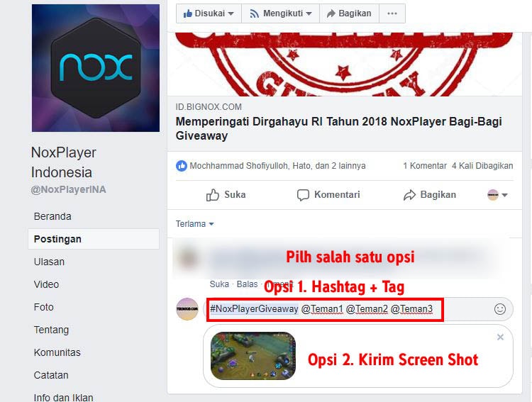Remove the attached screenshot with X
532x402 pixels.
click(500, 337)
